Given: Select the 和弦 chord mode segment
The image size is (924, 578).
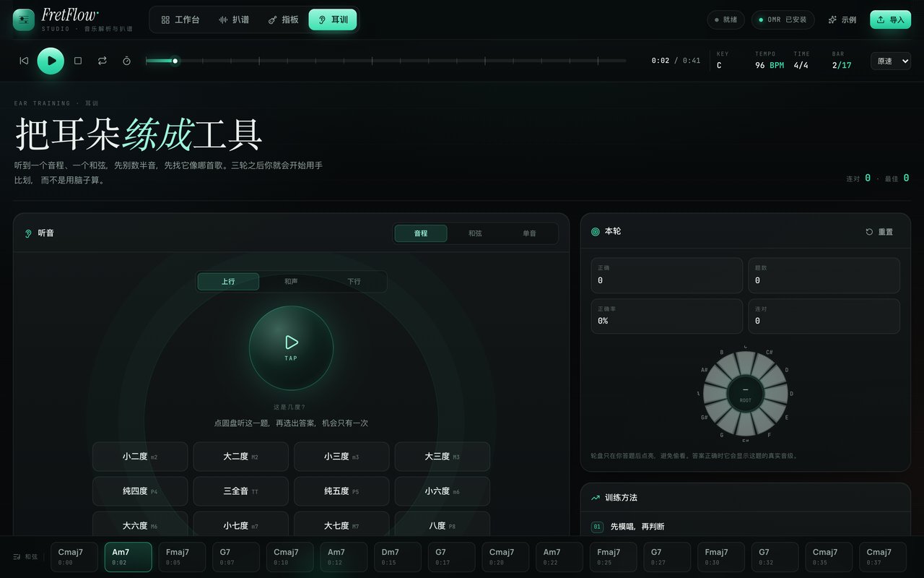Looking at the screenshot, I should pos(475,233).
